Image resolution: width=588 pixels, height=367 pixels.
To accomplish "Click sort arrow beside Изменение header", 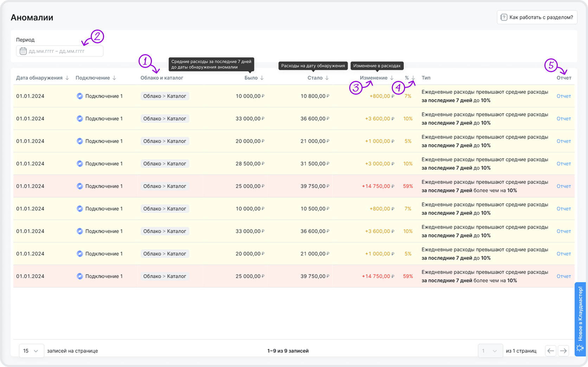I will point(391,78).
